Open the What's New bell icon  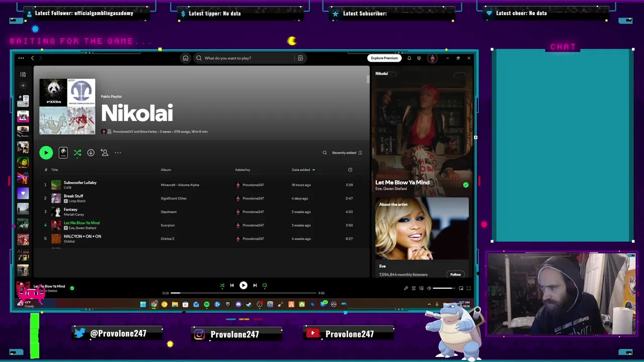click(x=409, y=58)
